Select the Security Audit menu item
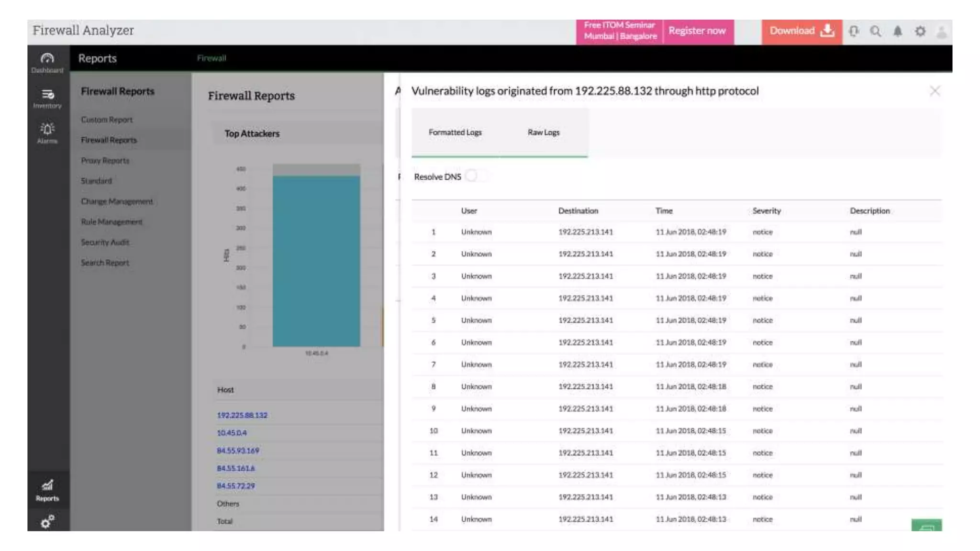Image resolution: width=980 pixels, height=551 pixels. coord(105,242)
